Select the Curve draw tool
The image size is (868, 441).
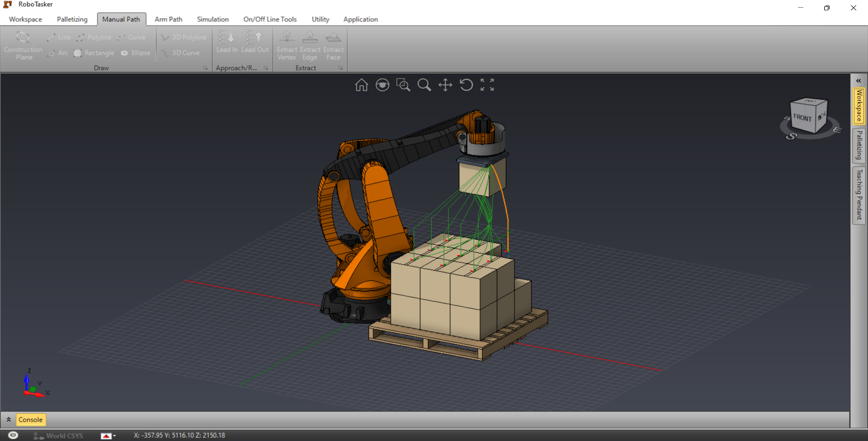131,37
